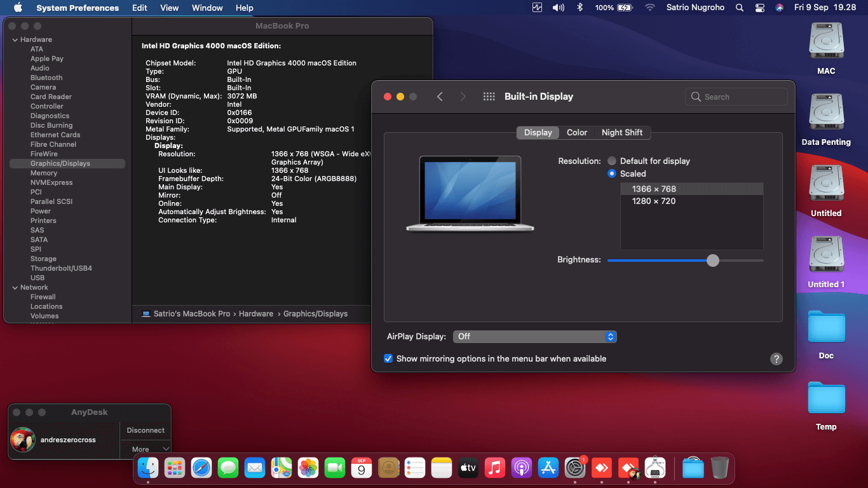868x488 pixels.
Task: Open Safari from the dock
Action: (x=201, y=468)
